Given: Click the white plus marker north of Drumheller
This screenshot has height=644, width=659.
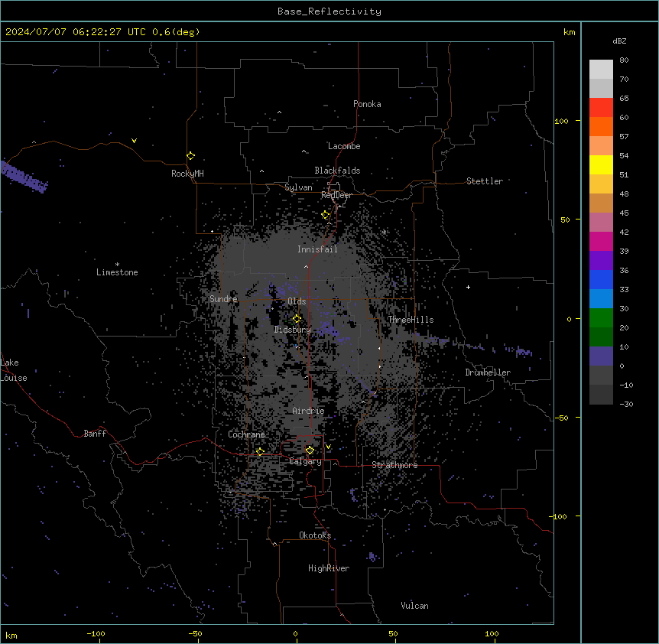Looking at the screenshot, I should click(468, 287).
